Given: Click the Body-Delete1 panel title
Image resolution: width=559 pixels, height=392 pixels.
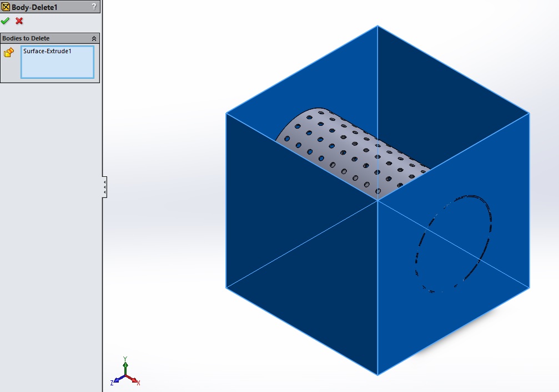Looking at the screenshot, I should point(34,7).
